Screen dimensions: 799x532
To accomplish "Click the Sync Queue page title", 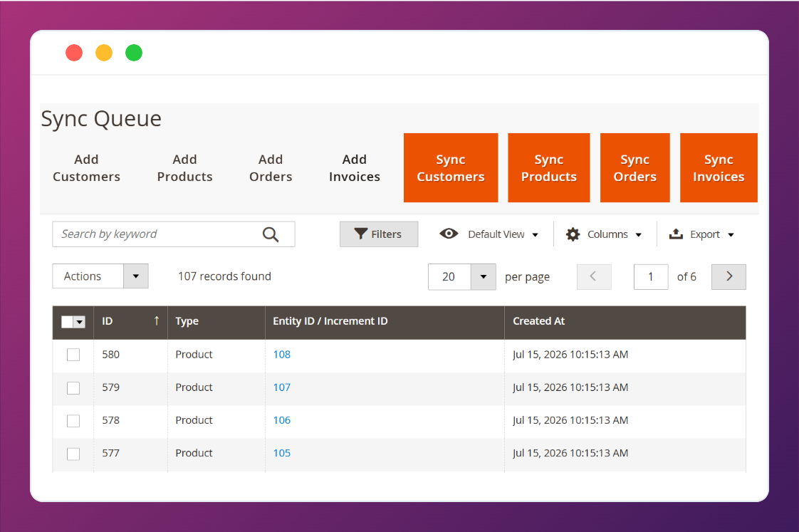I will click(101, 119).
